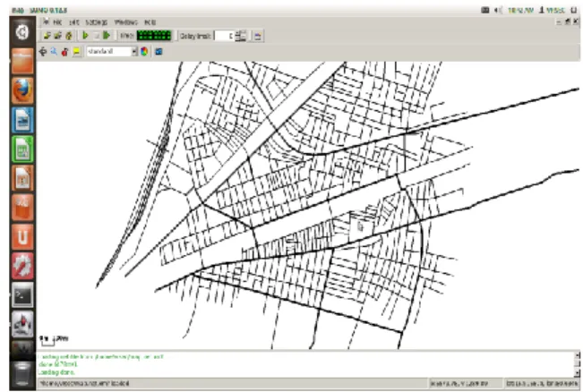The image size is (583, 392).
Task: Reload the current simulation
Action: 69,36
